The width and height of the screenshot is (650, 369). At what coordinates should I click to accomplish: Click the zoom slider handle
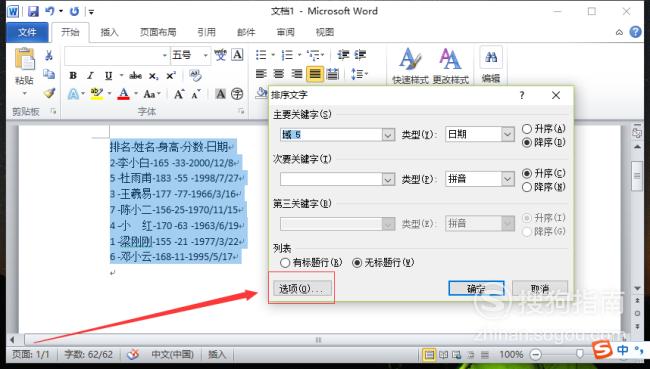pyautogui.click(x=580, y=354)
